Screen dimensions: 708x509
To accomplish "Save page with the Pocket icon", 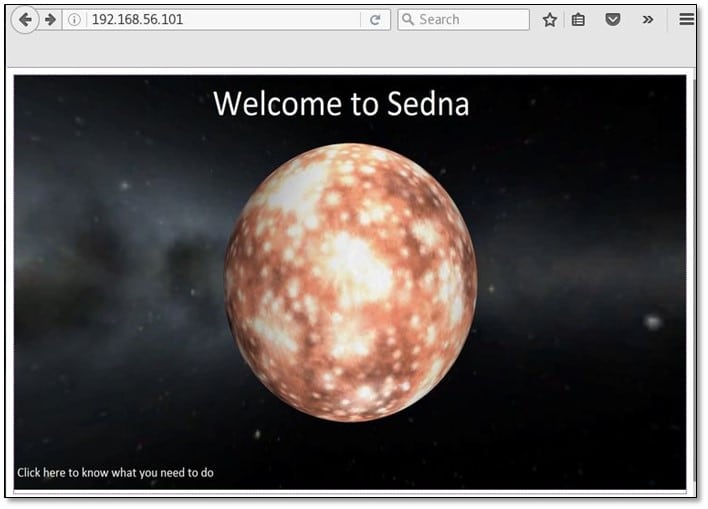I will pos(613,20).
